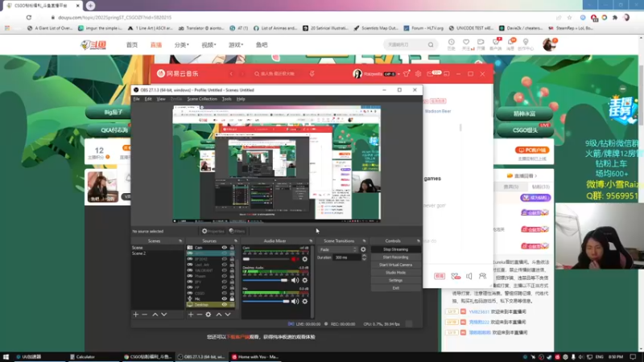This screenshot has height=362, width=644.
Task: Open OBS Tools menu
Action: [227, 99]
